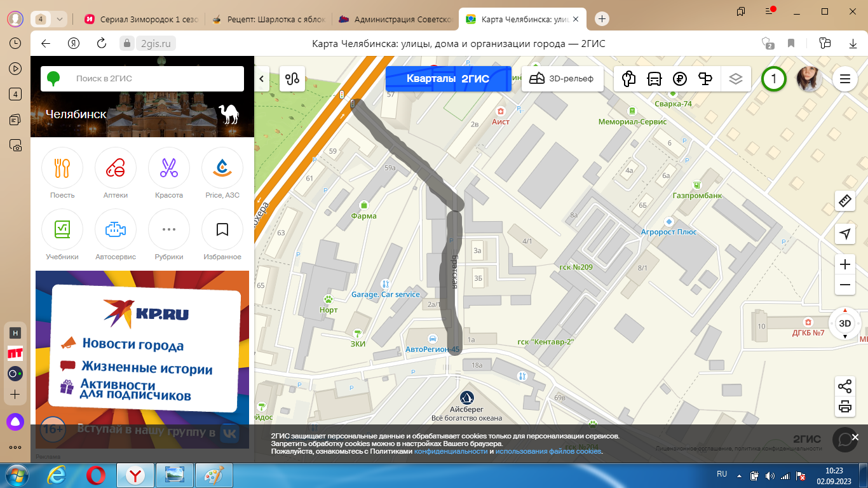Open the green notification counter 1
868x488 pixels.
pyautogui.click(x=774, y=79)
